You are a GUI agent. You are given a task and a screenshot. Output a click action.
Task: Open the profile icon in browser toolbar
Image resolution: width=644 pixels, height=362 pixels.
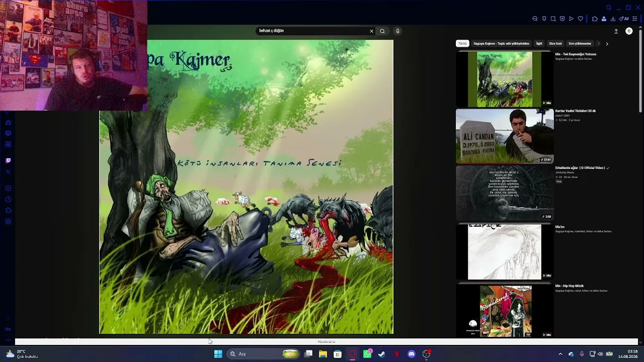tap(604, 19)
